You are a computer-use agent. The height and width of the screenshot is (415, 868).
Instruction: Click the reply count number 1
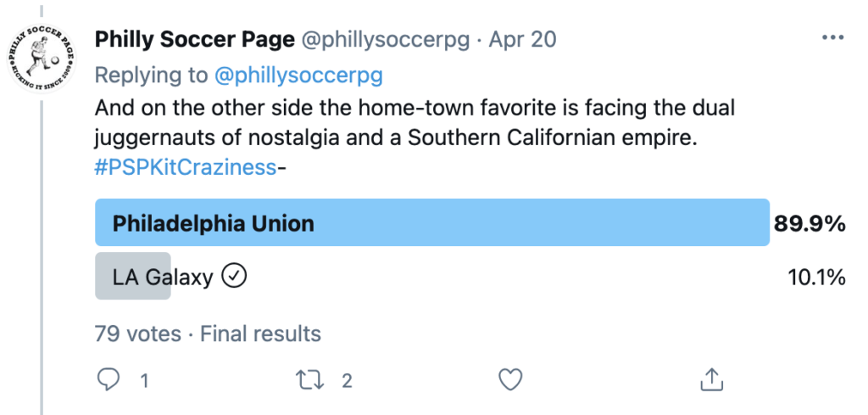[144, 381]
